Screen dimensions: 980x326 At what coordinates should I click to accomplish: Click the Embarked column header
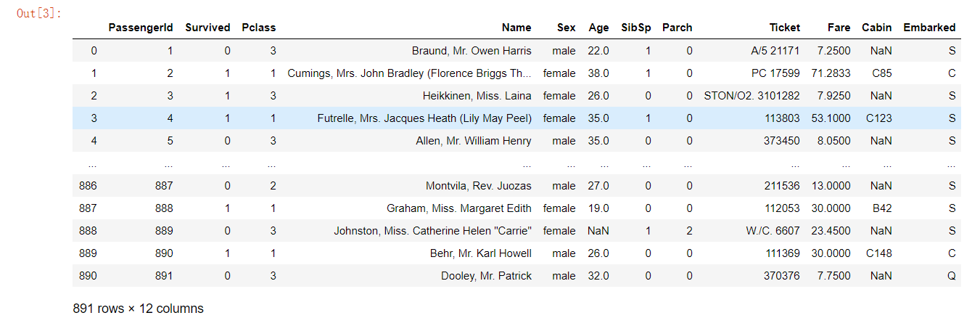(x=929, y=28)
